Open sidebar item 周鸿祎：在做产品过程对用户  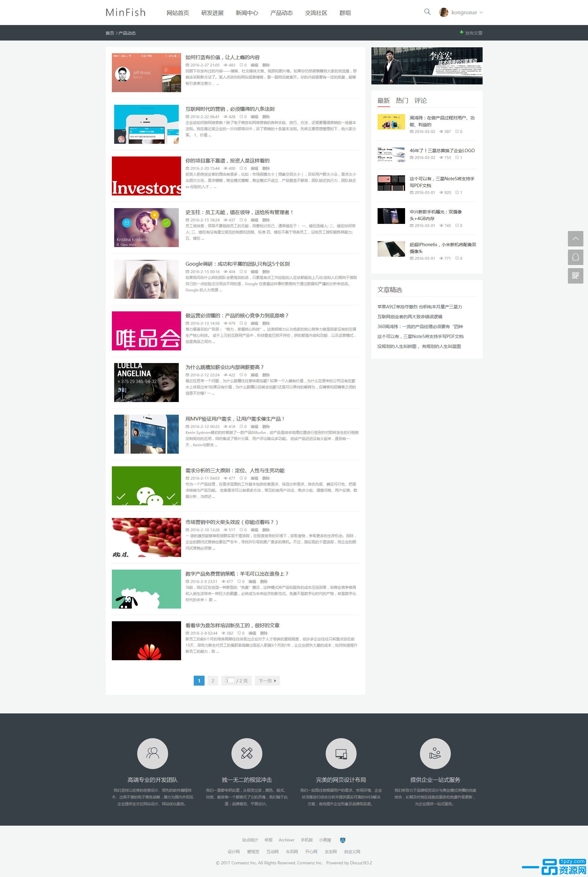point(442,121)
